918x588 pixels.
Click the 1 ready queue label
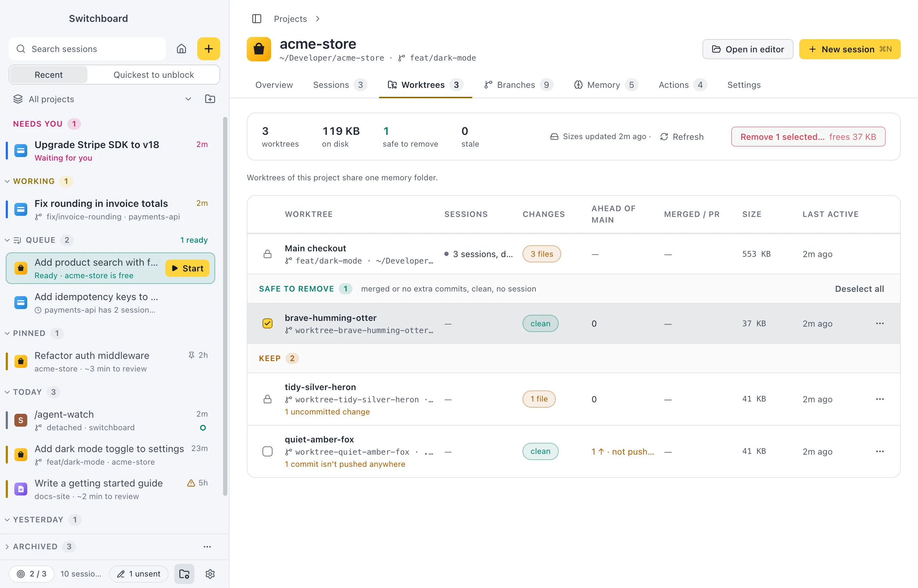click(194, 240)
